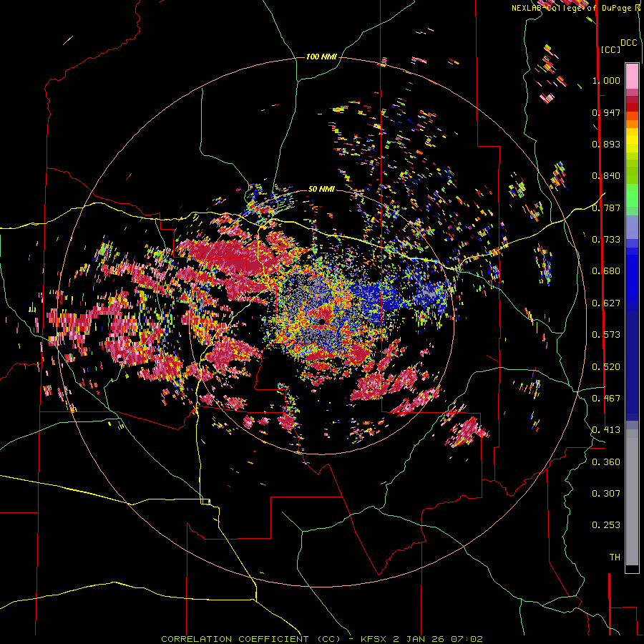This screenshot has height=644, width=644.
Task: Click the 0.253 legend value
Action: (x=606, y=525)
